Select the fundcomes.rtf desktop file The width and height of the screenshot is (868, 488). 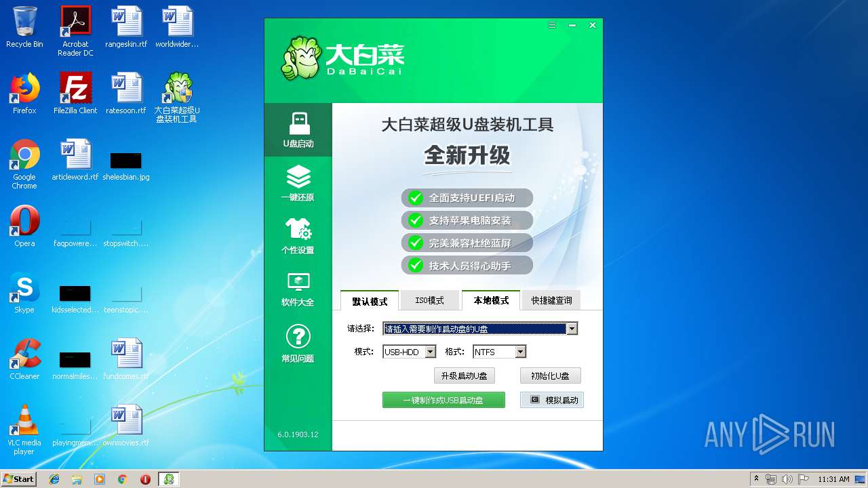(x=126, y=359)
